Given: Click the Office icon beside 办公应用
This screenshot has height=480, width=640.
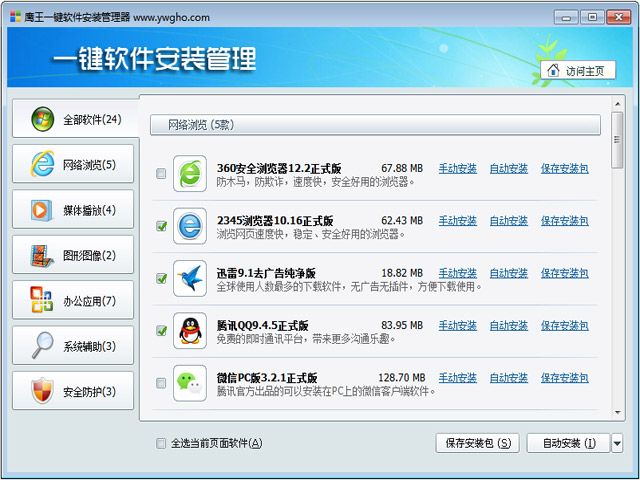Looking at the screenshot, I should (x=42, y=300).
